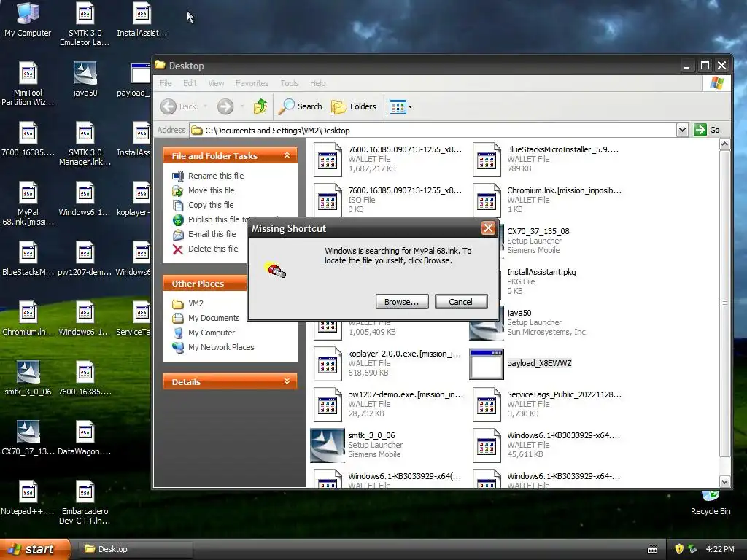Click the security shield tray icon
The width and height of the screenshot is (747, 560).
679,549
